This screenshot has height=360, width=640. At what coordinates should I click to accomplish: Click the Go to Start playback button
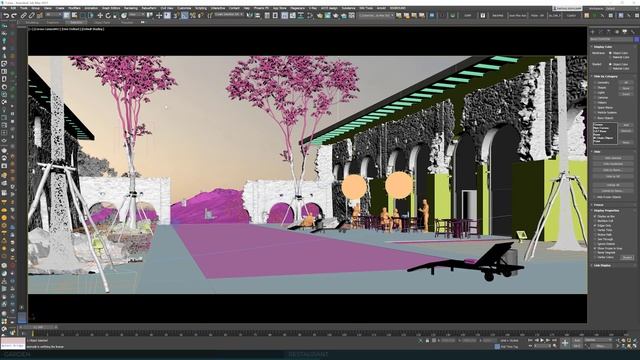[531, 340]
